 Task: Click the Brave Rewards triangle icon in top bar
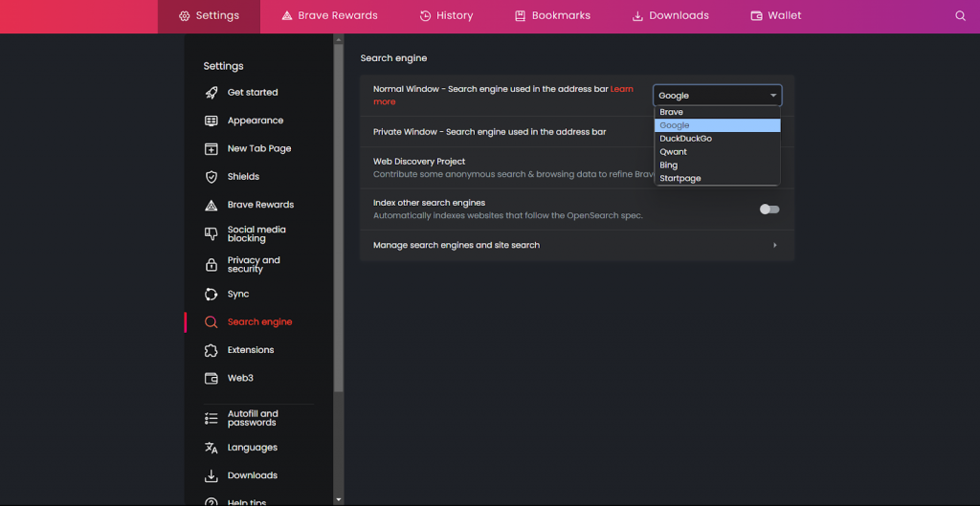click(287, 16)
